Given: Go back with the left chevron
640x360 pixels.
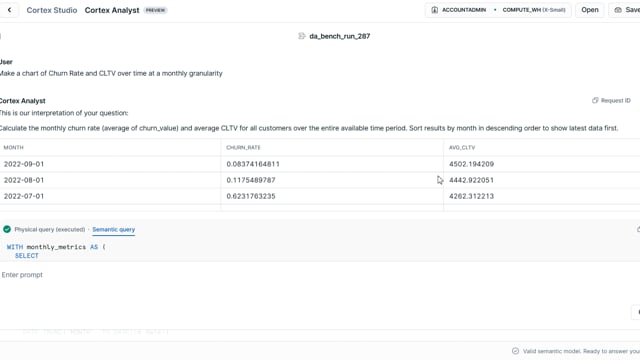Looking at the screenshot, I should (x=9, y=10).
